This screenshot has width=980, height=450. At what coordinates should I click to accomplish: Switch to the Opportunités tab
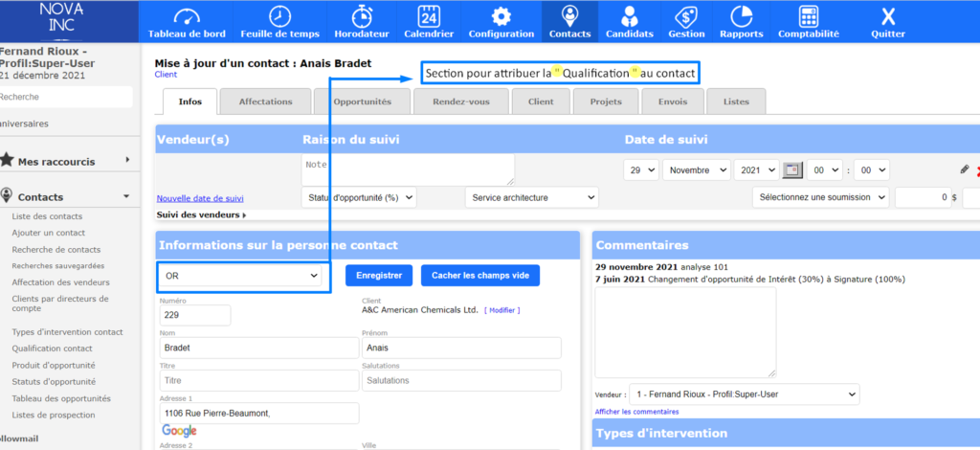[362, 101]
